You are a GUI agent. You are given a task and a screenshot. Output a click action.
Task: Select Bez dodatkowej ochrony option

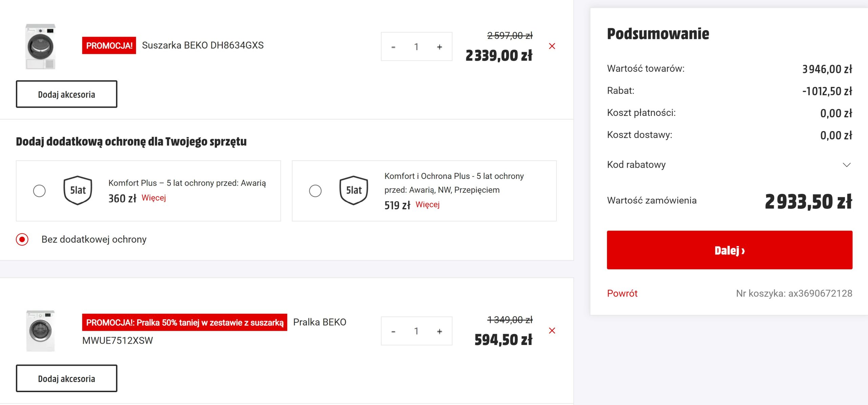(22, 239)
